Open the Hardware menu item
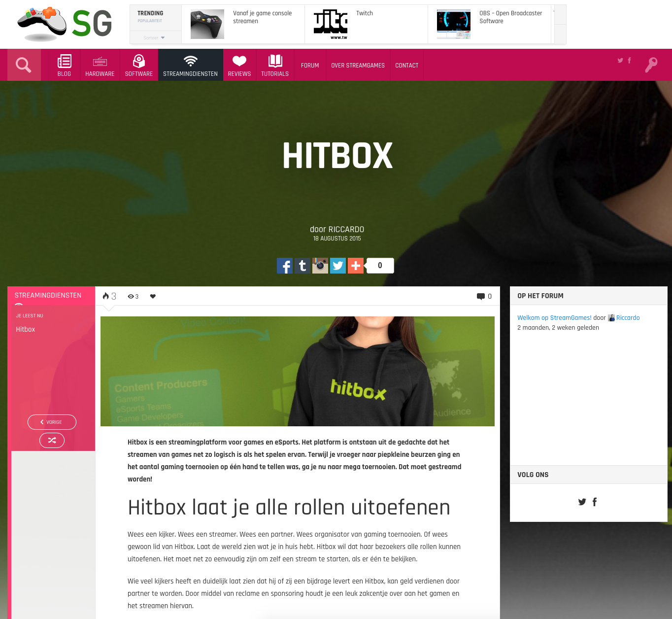This screenshot has height=619, width=672. click(100, 65)
